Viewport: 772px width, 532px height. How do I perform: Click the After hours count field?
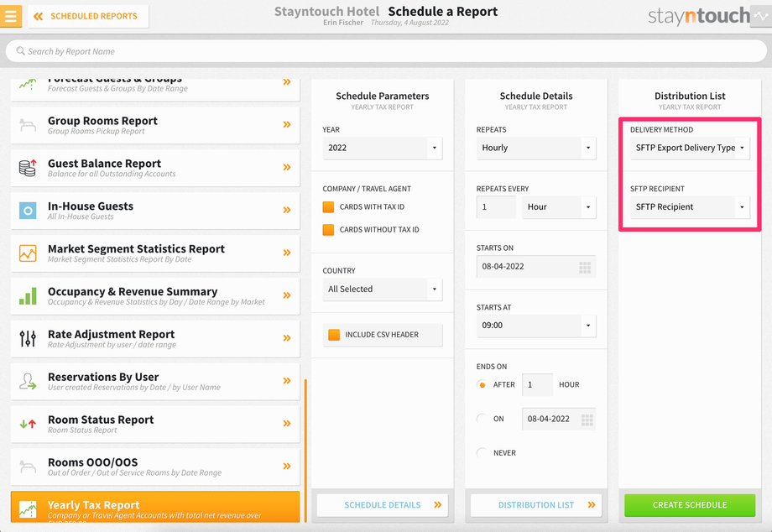point(538,385)
